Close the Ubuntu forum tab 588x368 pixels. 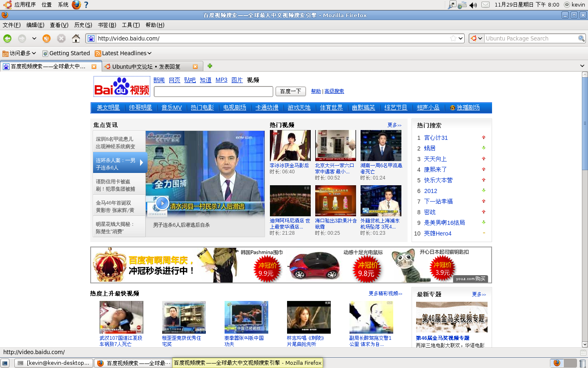(x=195, y=67)
